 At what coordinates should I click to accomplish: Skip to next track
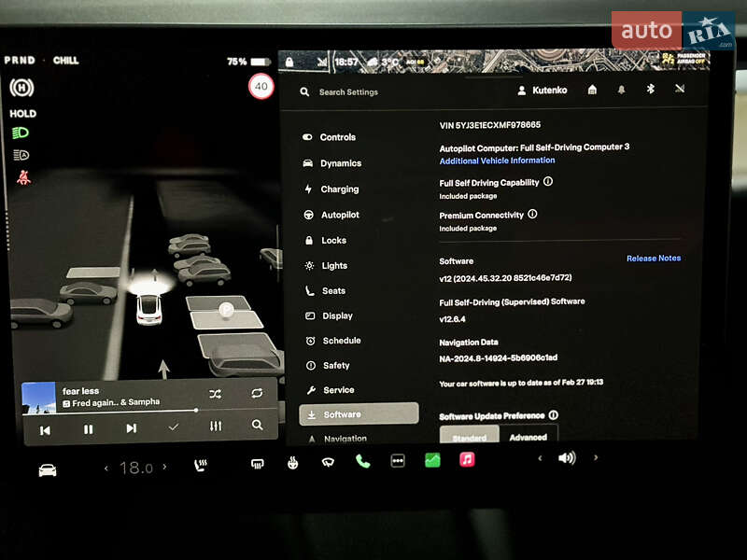tap(132, 428)
